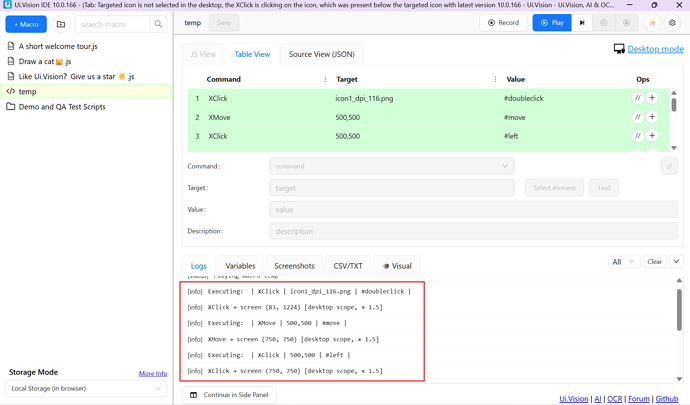Open the Draw a cat macro
Image resolution: width=690 pixels, height=405 pixels.
coord(44,61)
